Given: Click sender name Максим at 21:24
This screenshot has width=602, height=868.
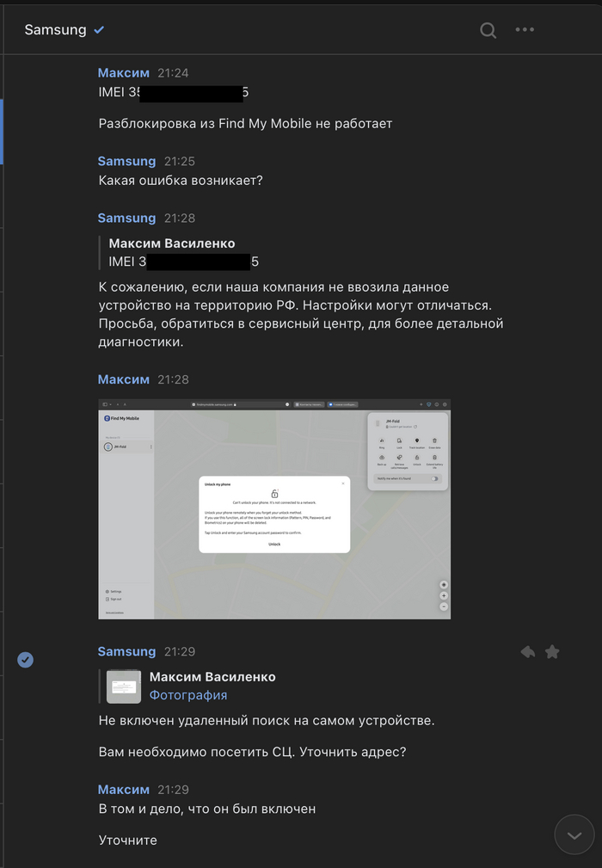Looking at the screenshot, I should pos(123,73).
